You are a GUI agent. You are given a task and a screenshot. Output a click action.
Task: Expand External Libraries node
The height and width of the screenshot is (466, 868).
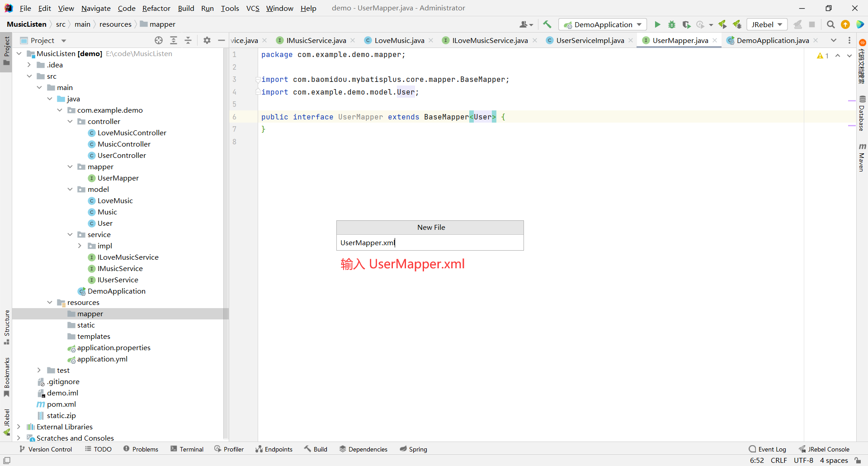click(x=19, y=427)
